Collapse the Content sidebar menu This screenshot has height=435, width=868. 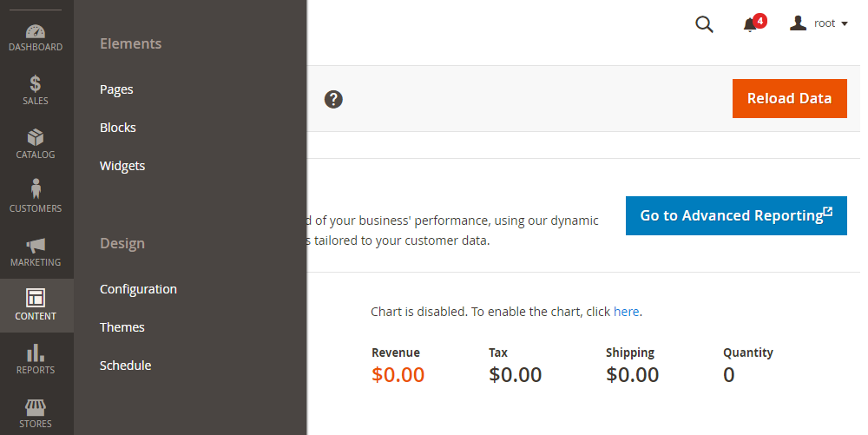pos(36,306)
